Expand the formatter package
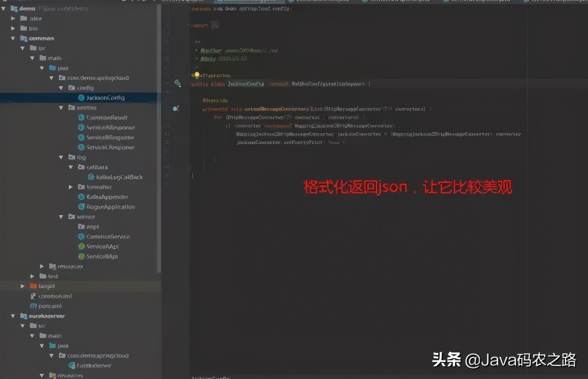 (x=71, y=187)
